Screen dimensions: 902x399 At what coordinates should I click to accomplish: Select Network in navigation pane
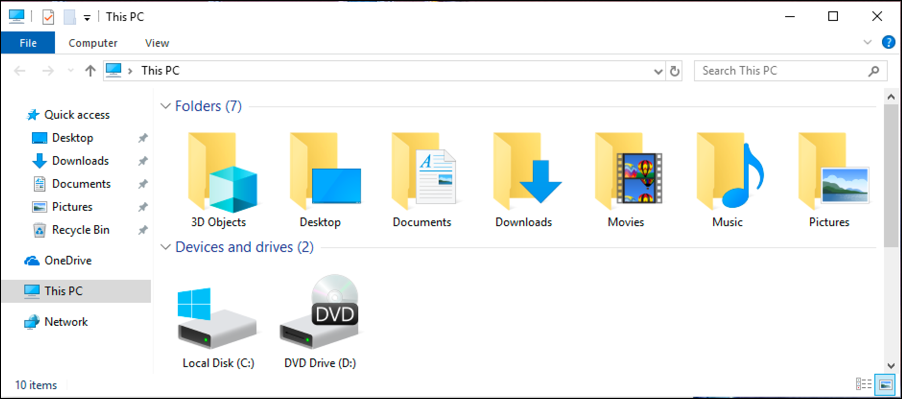(x=56, y=322)
